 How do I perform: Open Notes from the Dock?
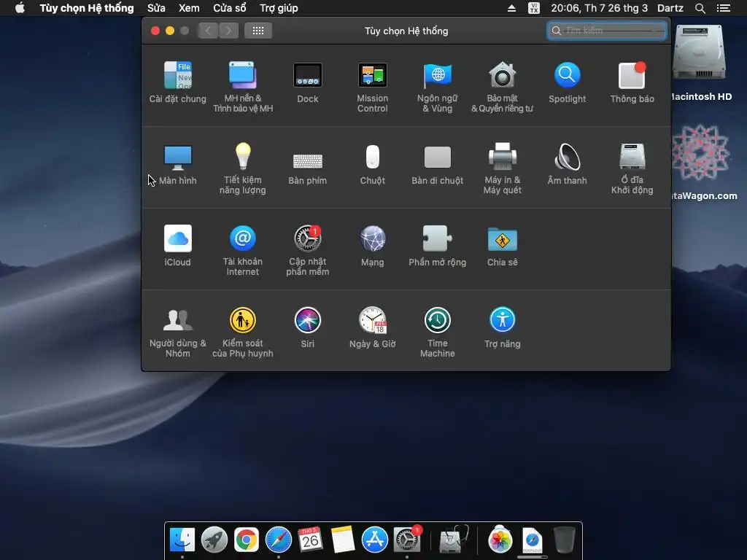343,540
